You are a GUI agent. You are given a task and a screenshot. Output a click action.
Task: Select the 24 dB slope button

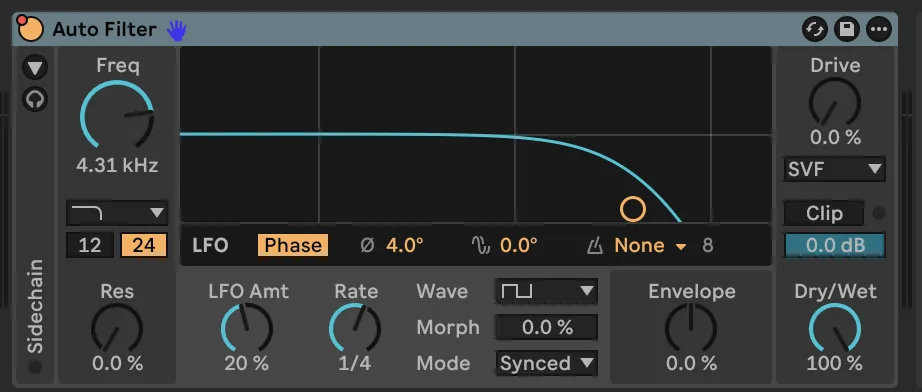click(x=143, y=245)
